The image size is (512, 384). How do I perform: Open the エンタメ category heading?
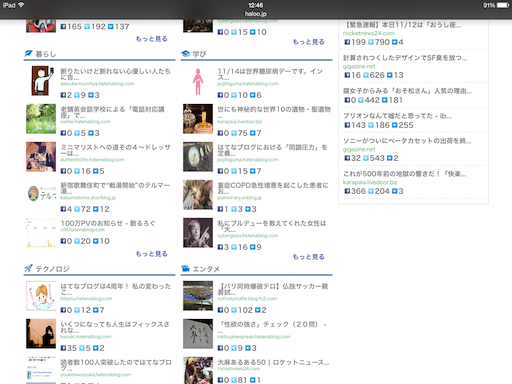206,269
